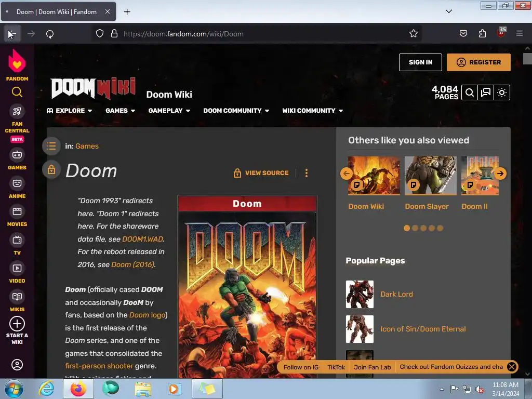Click Check out Fandom Quizzes banner item
This screenshot has width=532, height=399.
click(451, 367)
